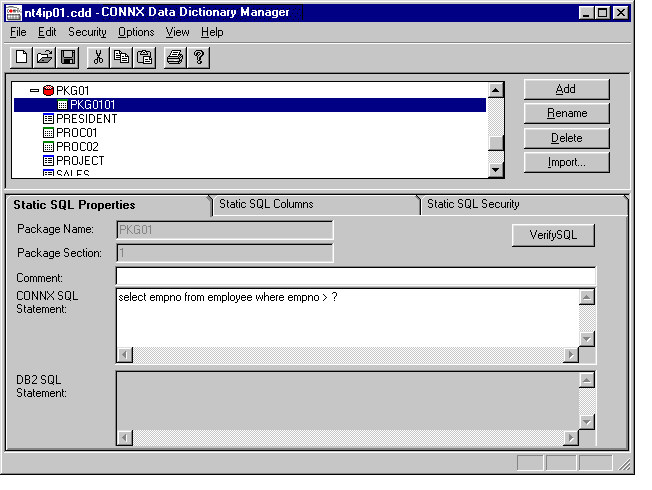The width and height of the screenshot is (652, 490).
Task: Click the Package Section field
Action: click(x=225, y=253)
